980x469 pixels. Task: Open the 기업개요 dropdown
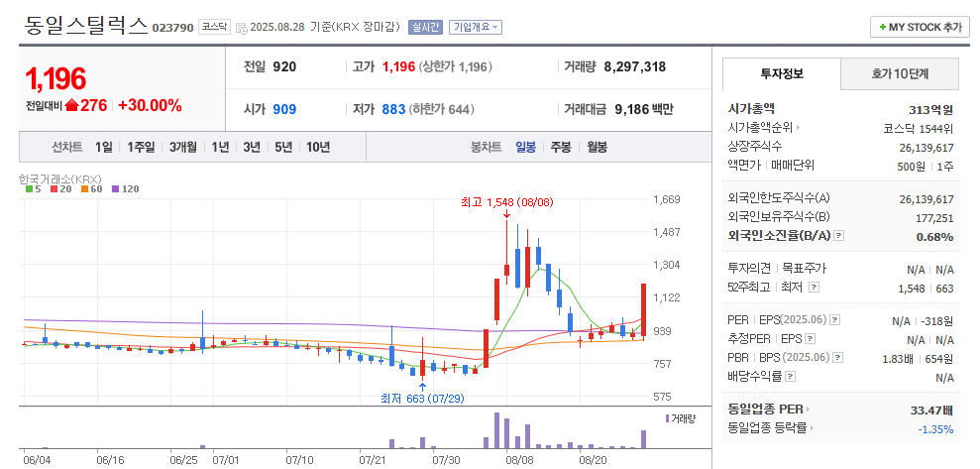(x=476, y=28)
